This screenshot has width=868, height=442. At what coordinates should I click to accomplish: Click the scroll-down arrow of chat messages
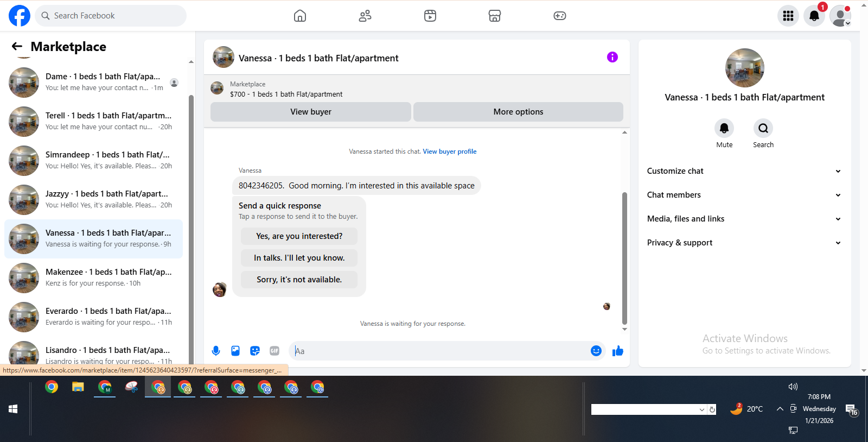[x=624, y=329]
